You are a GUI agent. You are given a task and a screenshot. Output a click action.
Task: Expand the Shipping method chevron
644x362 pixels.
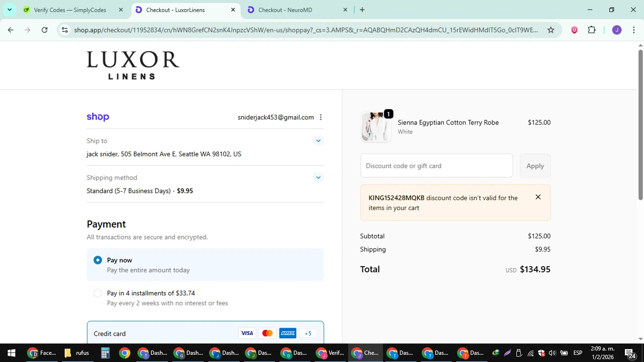[x=318, y=177]
